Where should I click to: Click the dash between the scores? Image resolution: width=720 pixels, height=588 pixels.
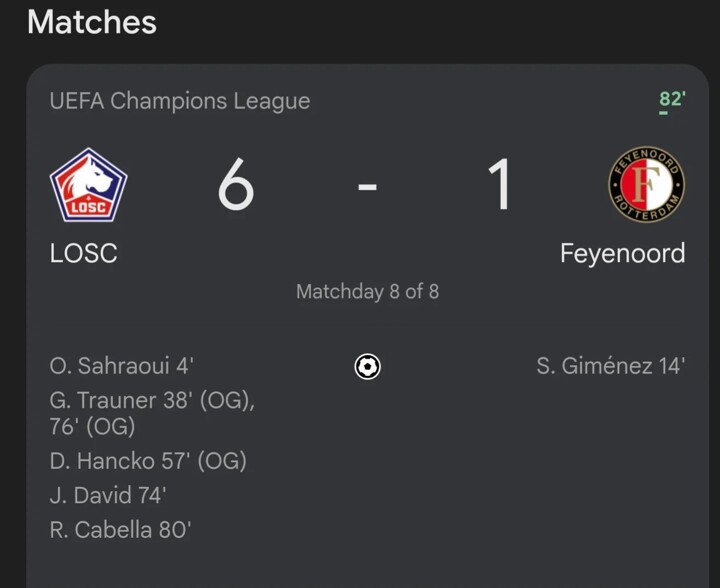(367, 187)
